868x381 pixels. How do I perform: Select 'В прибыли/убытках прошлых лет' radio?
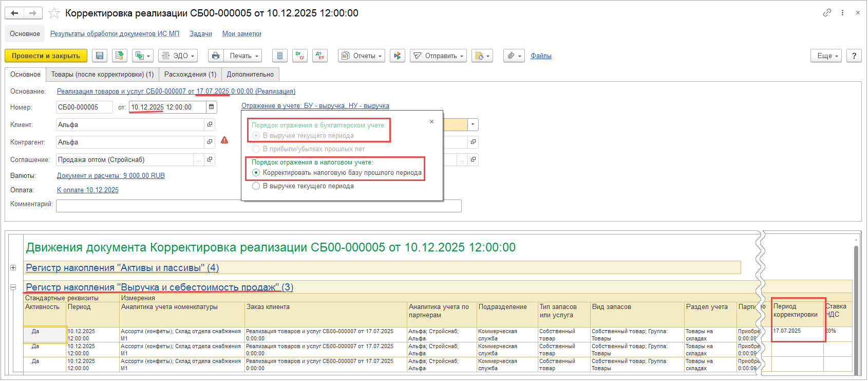pyautogui.click(x=256, y=149)
